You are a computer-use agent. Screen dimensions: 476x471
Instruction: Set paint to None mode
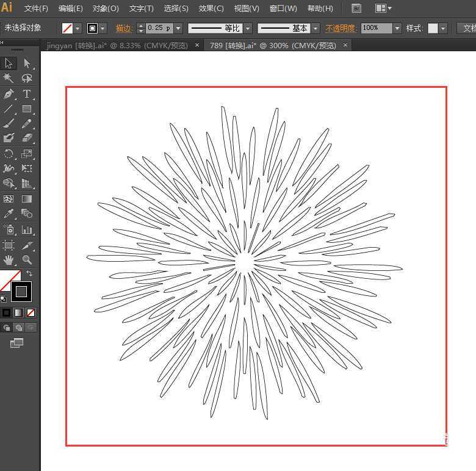pos(31,312)
